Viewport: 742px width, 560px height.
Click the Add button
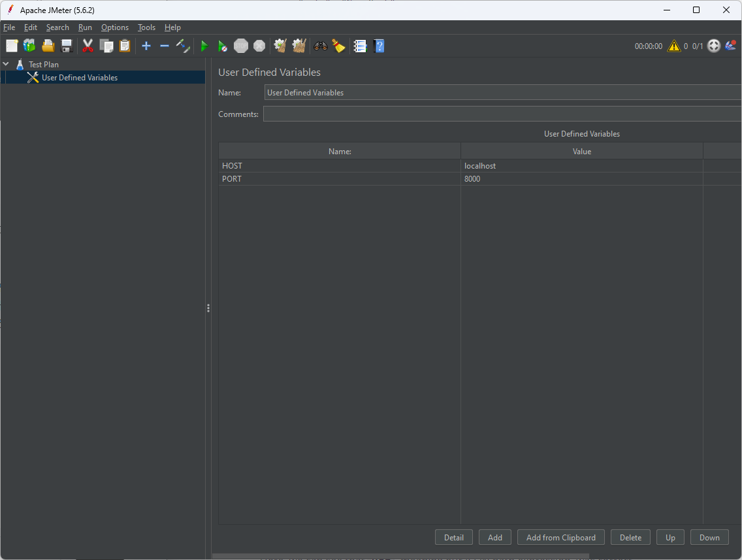[x=495, y=537]
